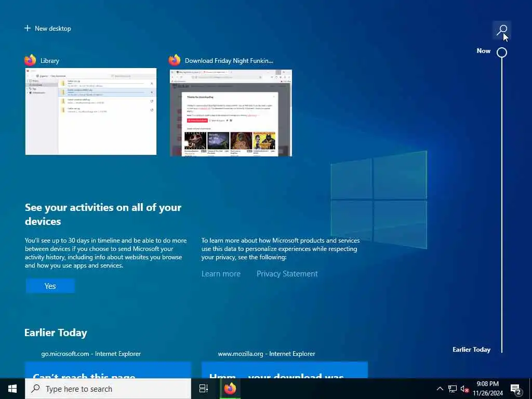Click the Library window title text
The image size is (532, 399).
[49, 61]
